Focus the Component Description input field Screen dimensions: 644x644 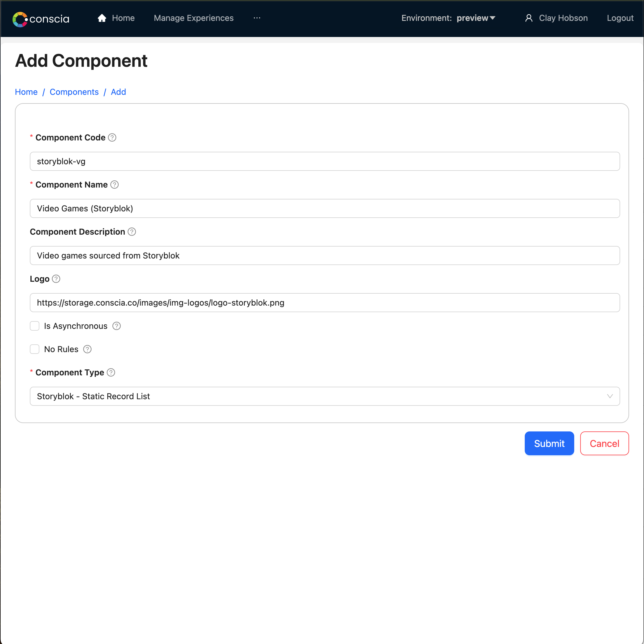[x=325, y=256]
